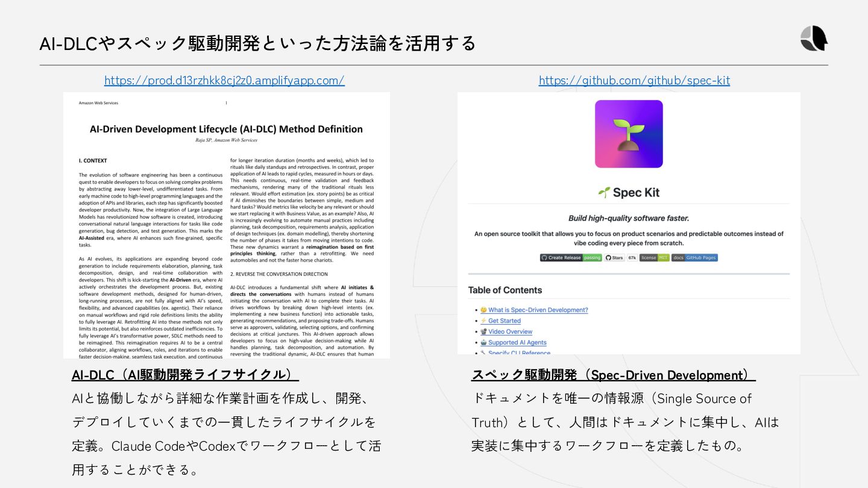Viewport: 868px width, 488px height.
Task: Click 'AI-Driven Development Lifecycle (AI-DLC) Method Definition' title
Action: tap(226, 129)
